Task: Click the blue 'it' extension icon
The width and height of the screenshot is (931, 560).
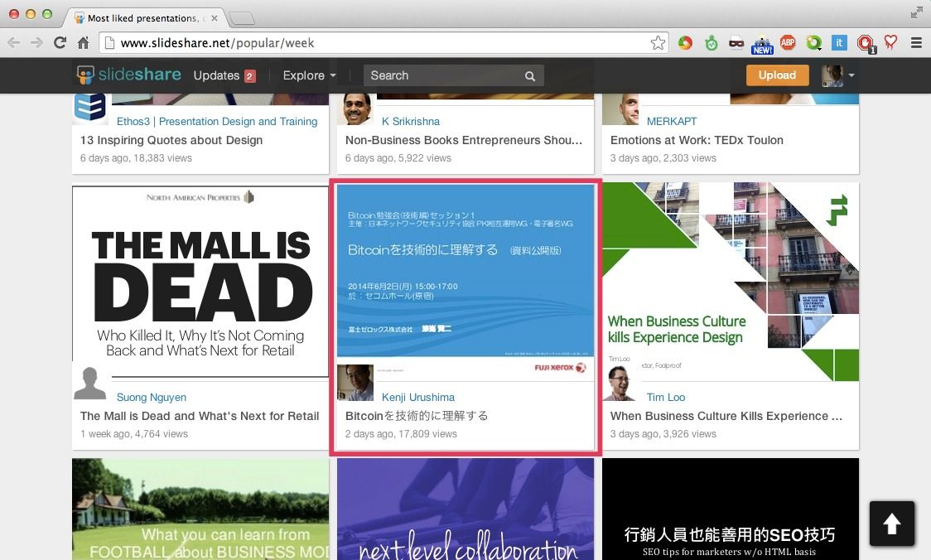Action: pos(839,42)
